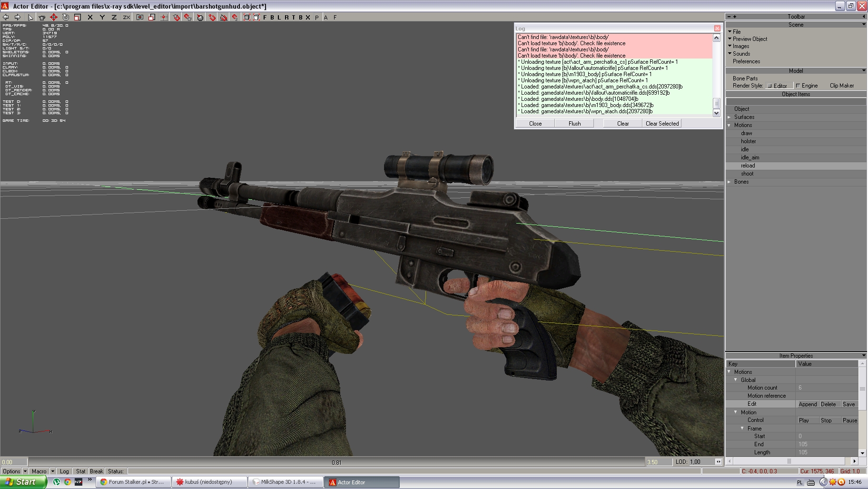
Task: Activate the select cursor tool
Action: coord(30,17)
